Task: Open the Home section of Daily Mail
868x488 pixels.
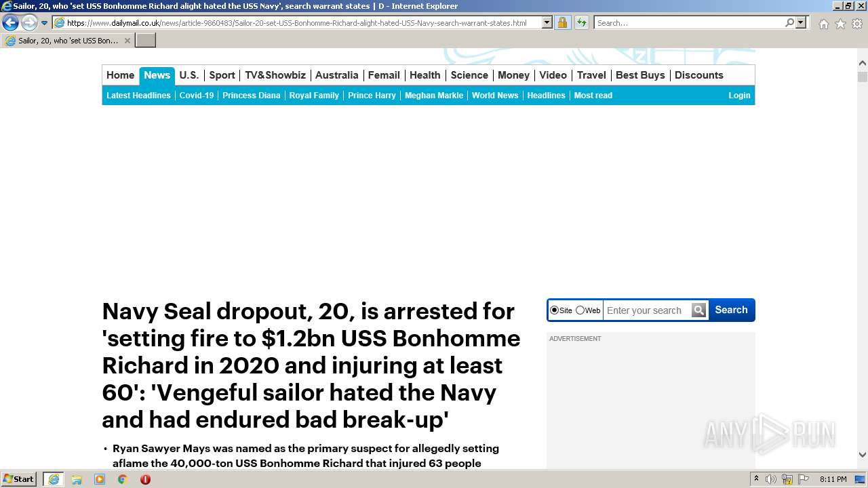Action: [x=120, y=75]
